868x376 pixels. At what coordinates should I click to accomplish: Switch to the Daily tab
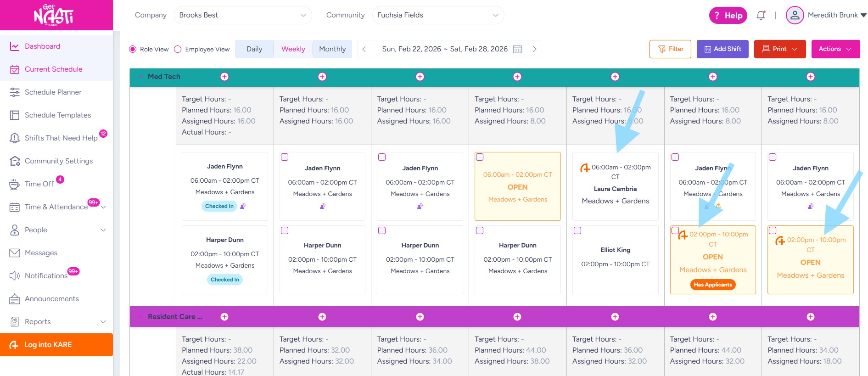click(x=254, y=49)
